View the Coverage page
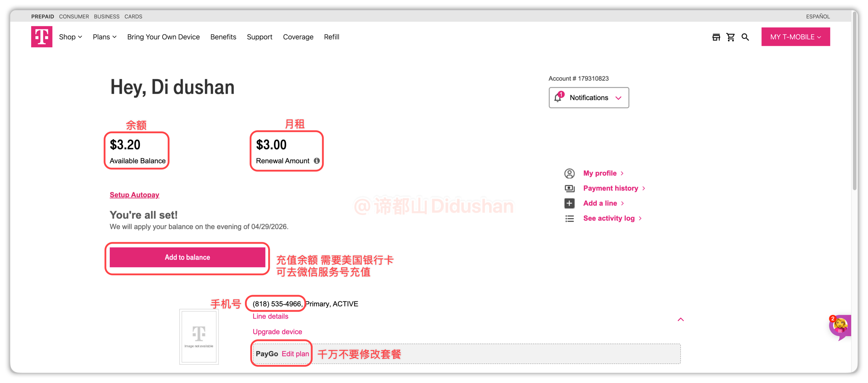868x383 pixels. click(298, 37)
